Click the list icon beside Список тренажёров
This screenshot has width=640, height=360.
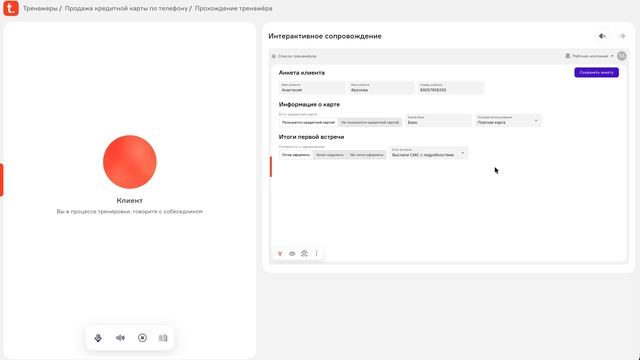(x=274, y=56)
